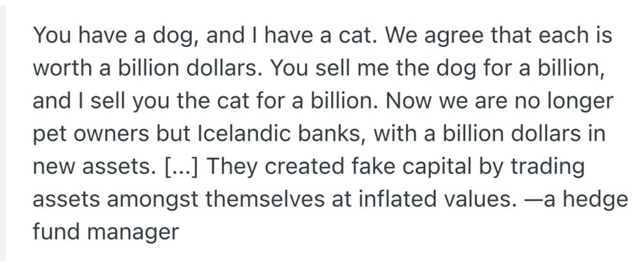Click the word "manager" on the last line
This screenshot has width=644, height=266.
point(134,233)
